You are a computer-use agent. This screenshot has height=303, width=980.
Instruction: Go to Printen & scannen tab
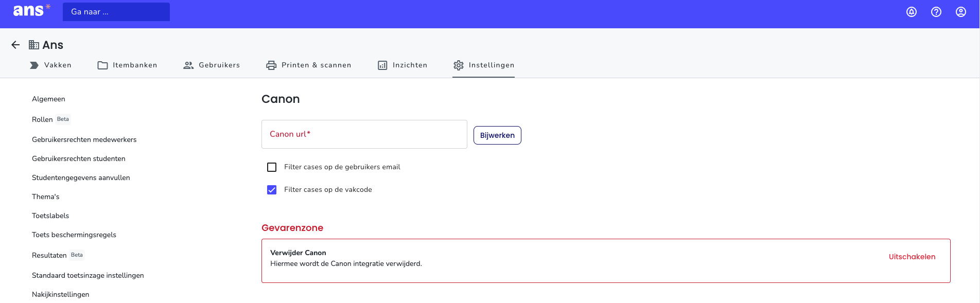[x=308, y=65]
